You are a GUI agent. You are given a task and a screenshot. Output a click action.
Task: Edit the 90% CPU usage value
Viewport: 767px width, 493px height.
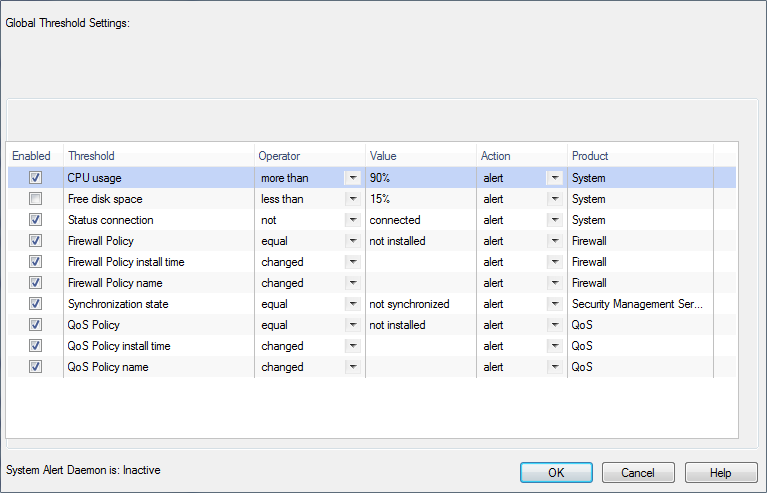pos(420,178)
